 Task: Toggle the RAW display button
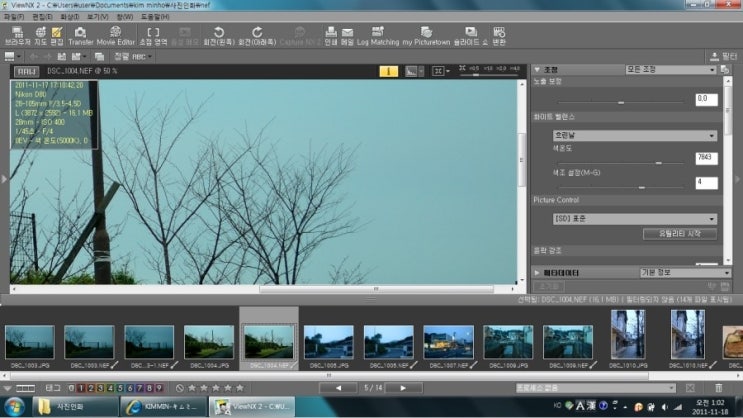pyautogui.click(x=27, y=72)
